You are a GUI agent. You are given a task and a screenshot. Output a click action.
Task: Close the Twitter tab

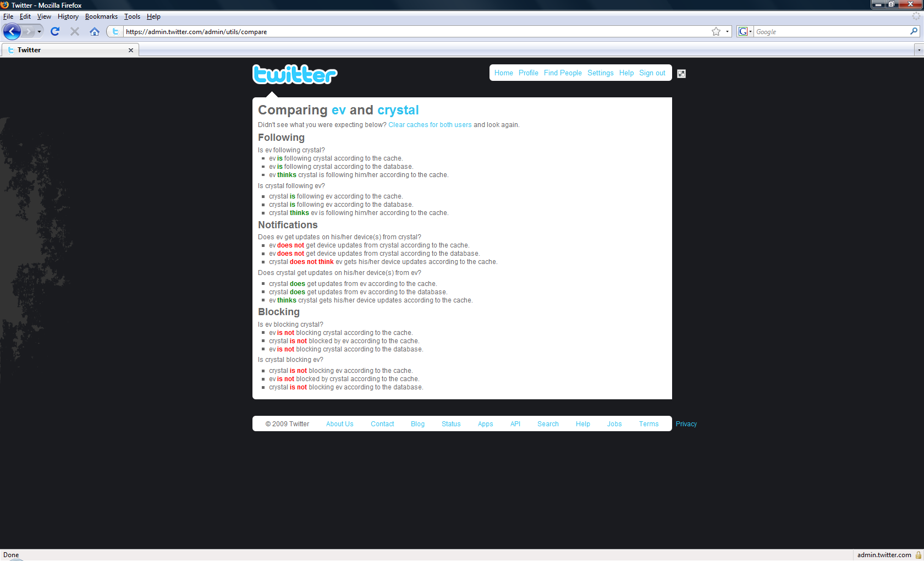(131, 50)
